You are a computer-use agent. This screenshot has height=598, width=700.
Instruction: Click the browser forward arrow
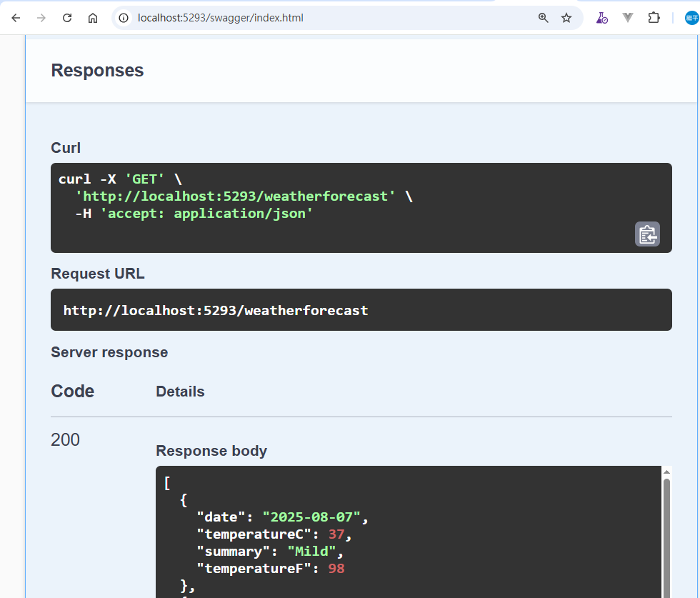41,18
